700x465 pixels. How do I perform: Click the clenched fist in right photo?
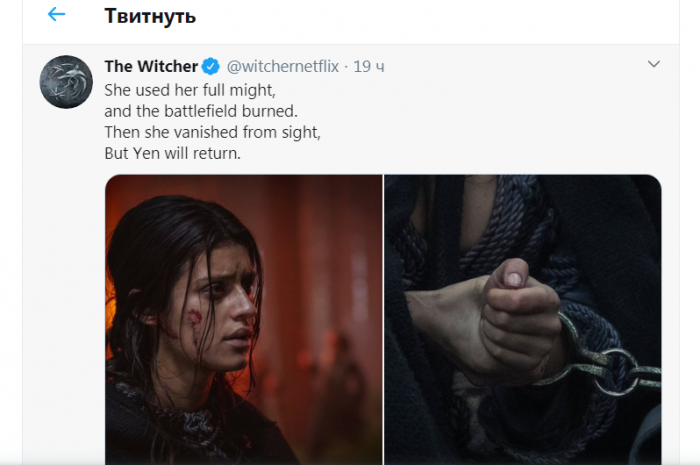(x=518, y=312)
